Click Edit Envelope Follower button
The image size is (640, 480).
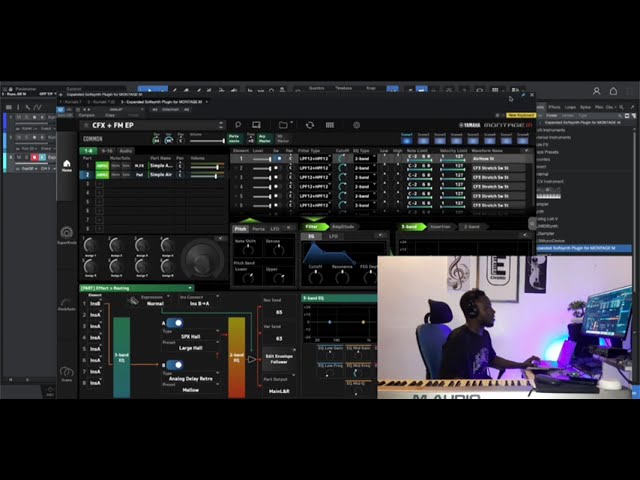279,359
